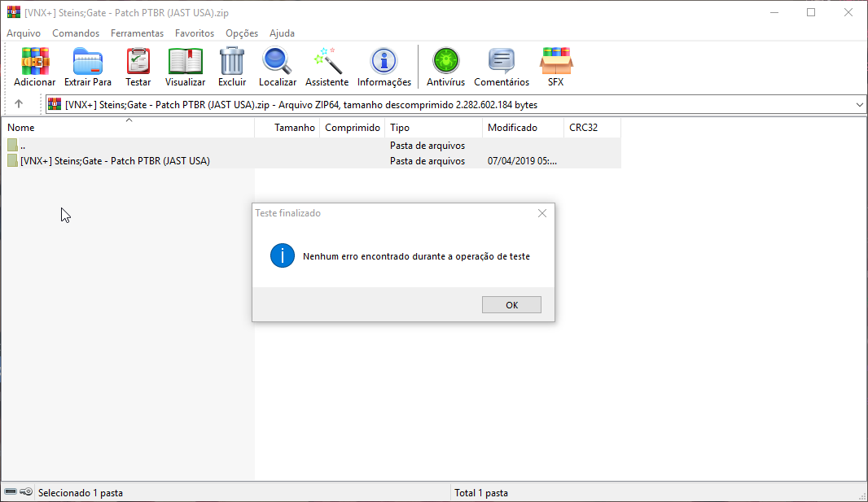Sort by the Modificado column header
868x502 pixels.
coord(523,128)
